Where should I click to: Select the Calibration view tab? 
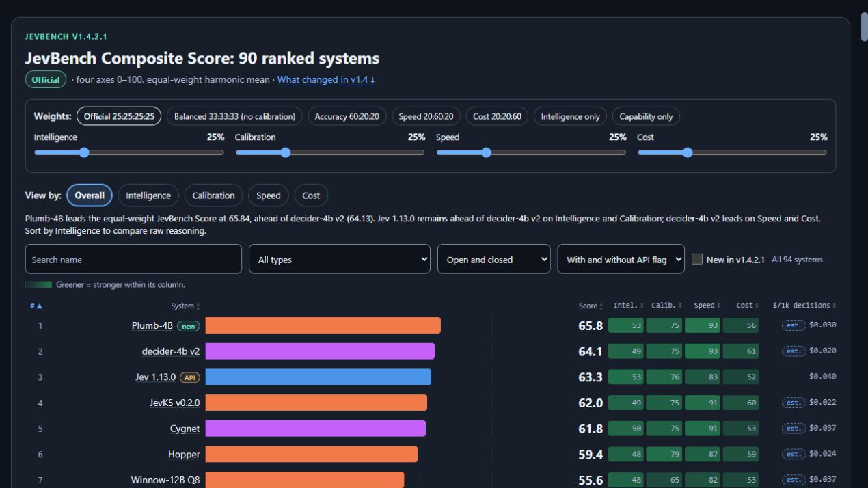coord(213,195)
